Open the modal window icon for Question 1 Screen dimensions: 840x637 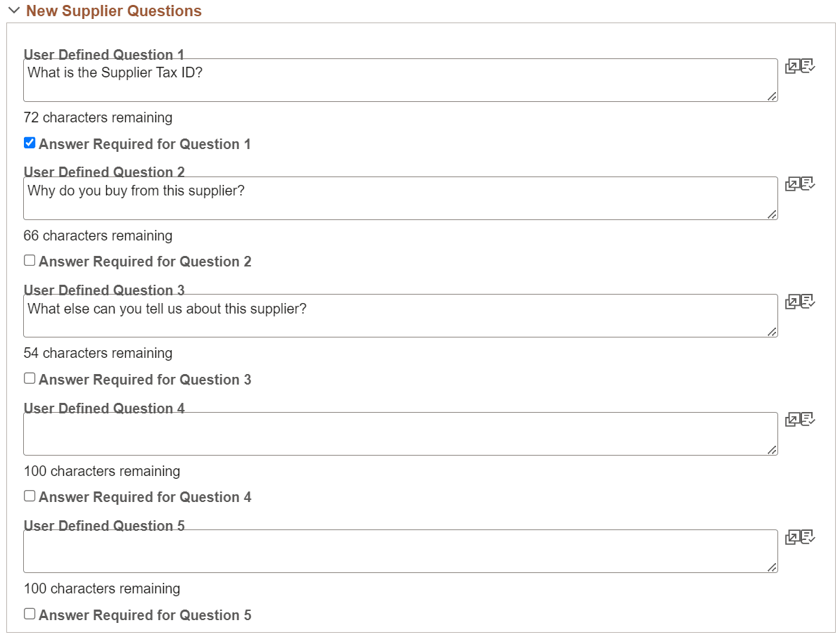tap(793, 65)
